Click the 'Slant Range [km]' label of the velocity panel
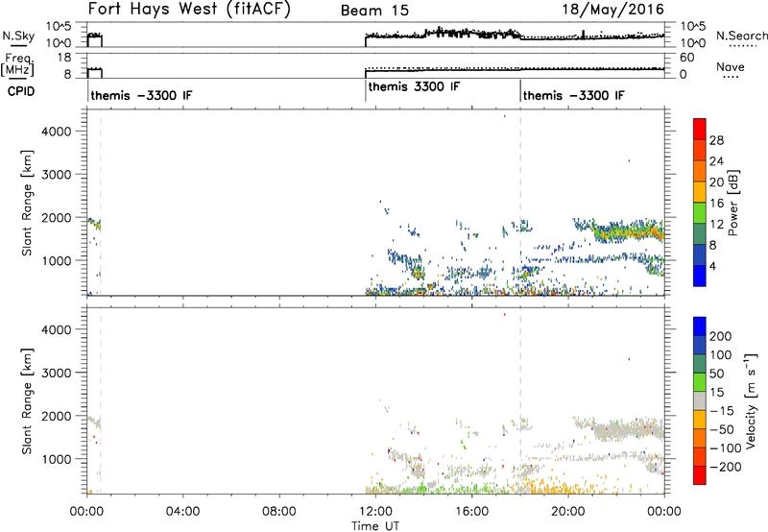The image size is (768, 532). click(x=27, y=400)
